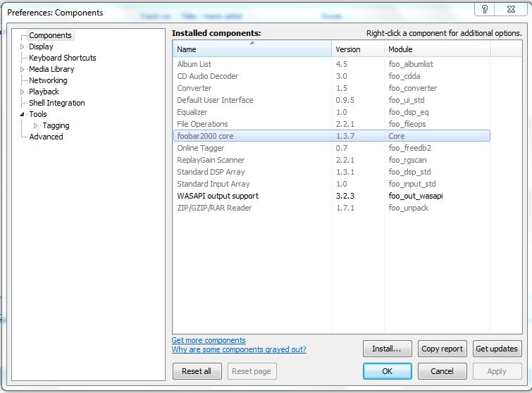This screenshot has height=393, width=532.
Task: Click the Cancel button
Action: 442,371
